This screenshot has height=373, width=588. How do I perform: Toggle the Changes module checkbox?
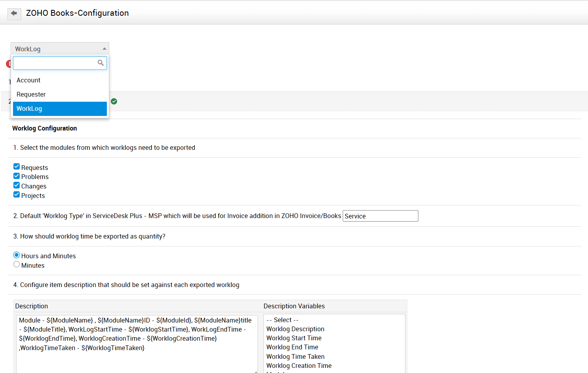(17, 185)
